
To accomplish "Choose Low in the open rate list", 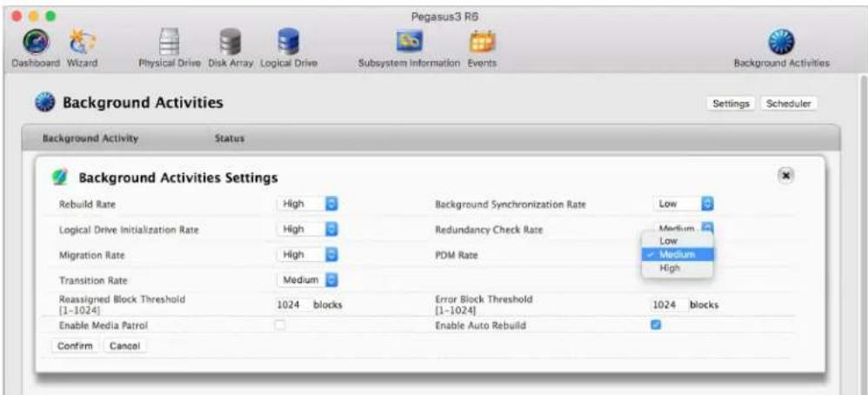I will point(678,241).
